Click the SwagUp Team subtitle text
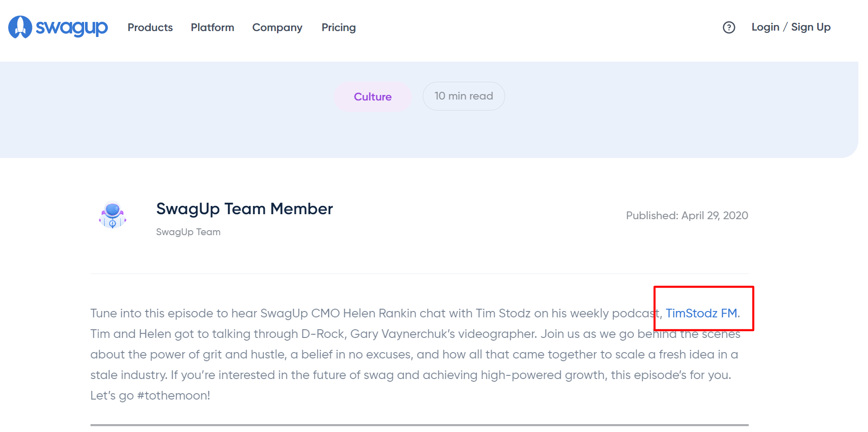The image size is (868, 432). 188,232
